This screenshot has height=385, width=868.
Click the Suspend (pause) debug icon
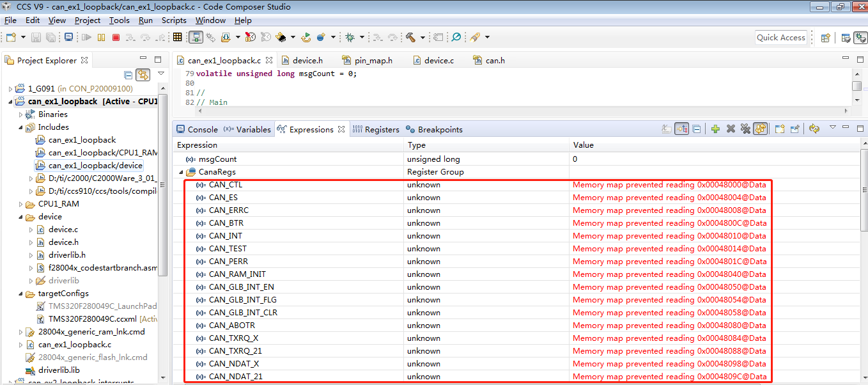101,37
